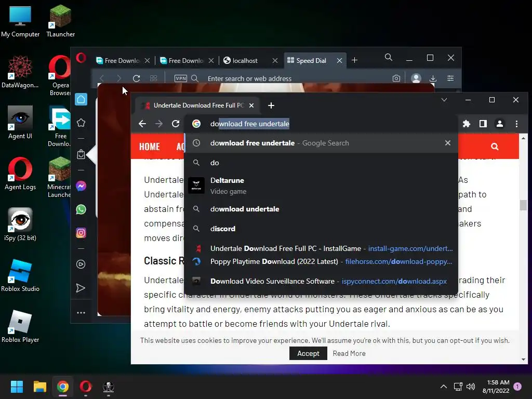The image size is (532, 399).
Task: Close the localhost tab in Opera
Action: pyautogui.click(x=275, y=60)
